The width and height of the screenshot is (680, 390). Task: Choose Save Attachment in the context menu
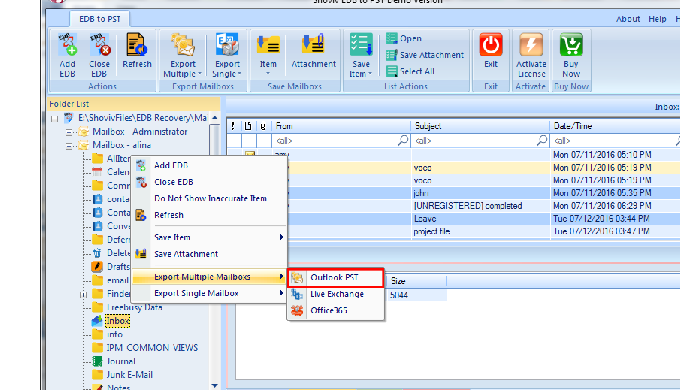click(209, 254)
